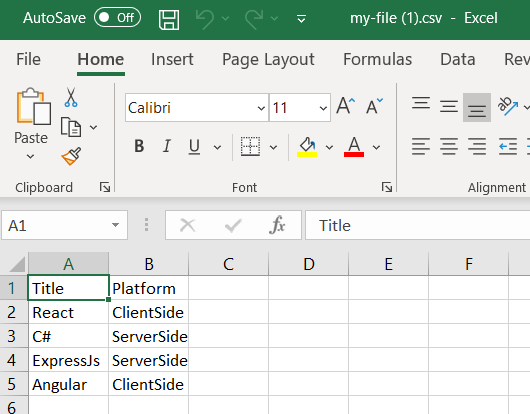Open the font size 11 dropdown
The image size is (530, 414).
point(323,108)
